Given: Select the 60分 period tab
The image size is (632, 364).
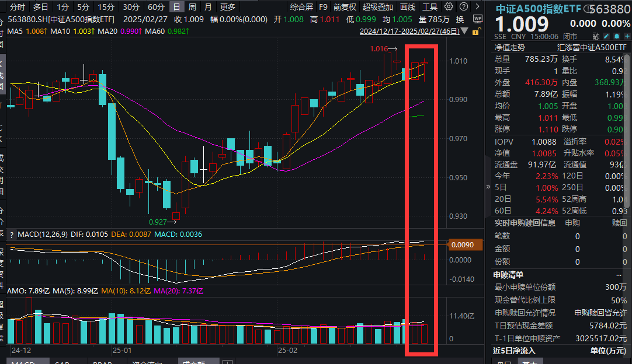Looking at the screenshot, I should (x=156, y=7).
